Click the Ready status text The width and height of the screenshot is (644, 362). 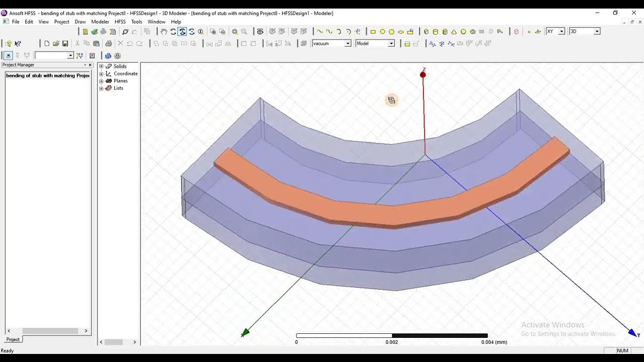pyautogui.click(x=8, y=350)
